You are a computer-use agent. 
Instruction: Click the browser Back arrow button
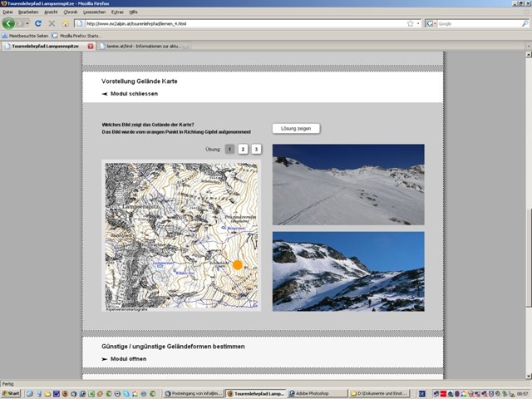pos(9,23)
